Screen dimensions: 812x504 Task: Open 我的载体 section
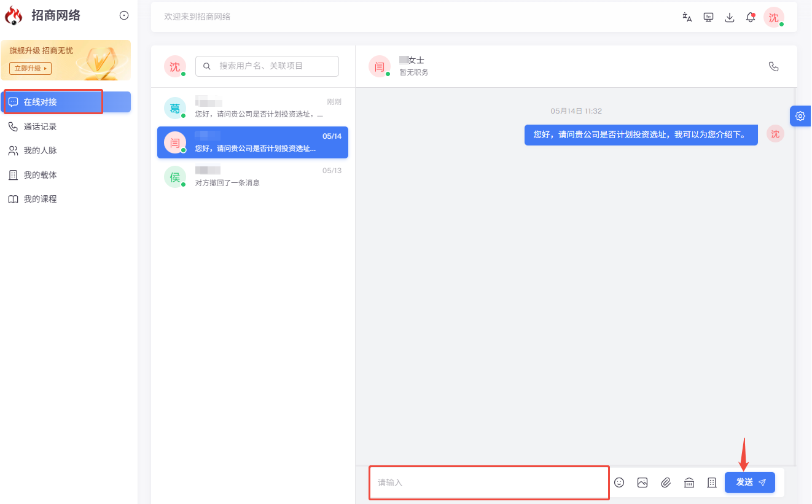(66, 175)
